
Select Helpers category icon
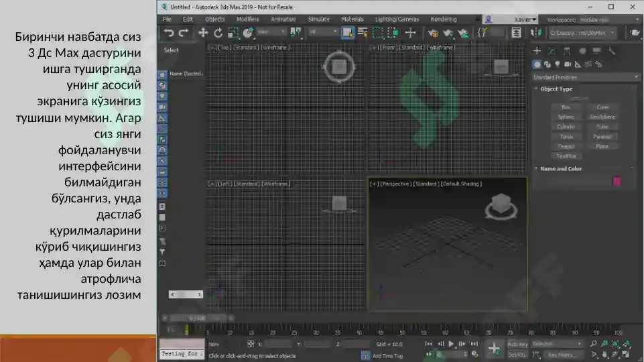pos(578,64)
